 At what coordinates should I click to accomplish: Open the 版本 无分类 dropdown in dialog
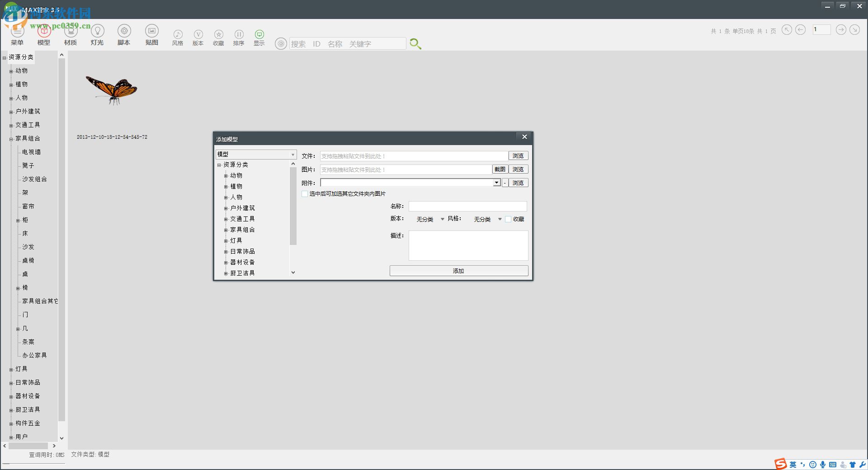tap(442, 219)
